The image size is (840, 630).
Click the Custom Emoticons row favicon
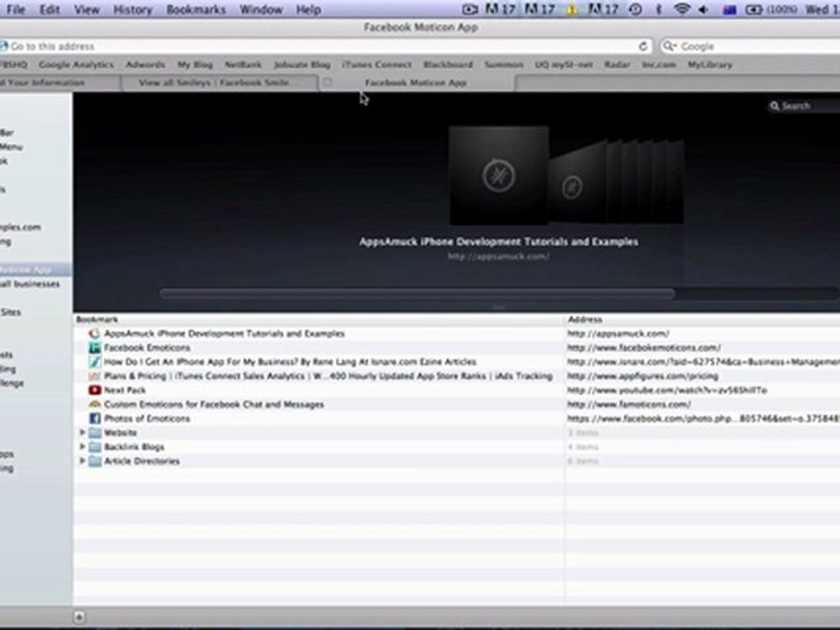pyautogui.click(x=94, y=404)
